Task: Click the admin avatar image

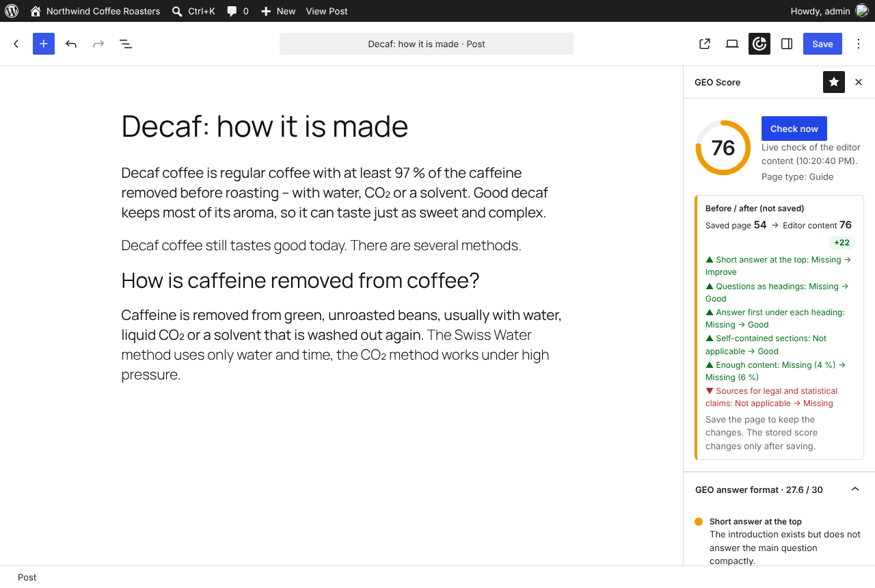Action: (x=862, y=11)
